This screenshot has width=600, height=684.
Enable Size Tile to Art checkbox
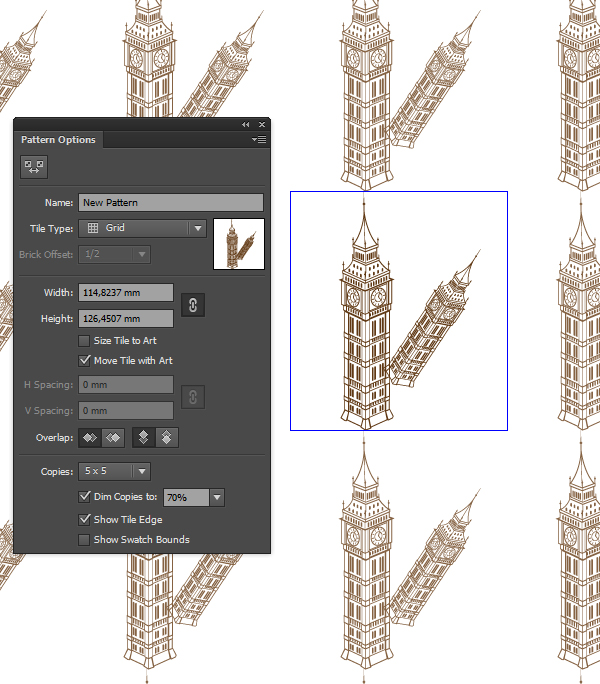tap(84, 341)
